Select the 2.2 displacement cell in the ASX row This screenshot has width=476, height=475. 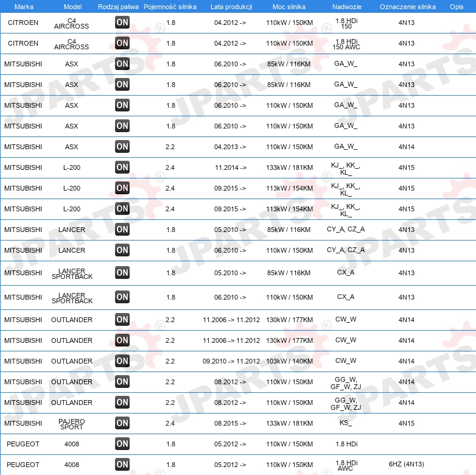point(170,147)
